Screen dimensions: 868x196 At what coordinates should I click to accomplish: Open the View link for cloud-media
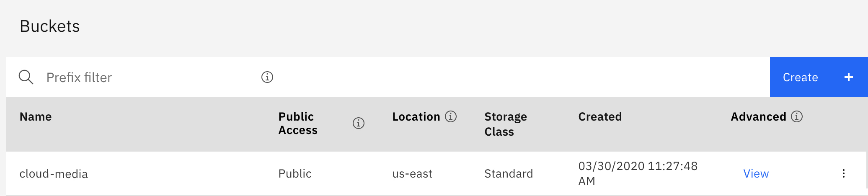tap(756, 173)
